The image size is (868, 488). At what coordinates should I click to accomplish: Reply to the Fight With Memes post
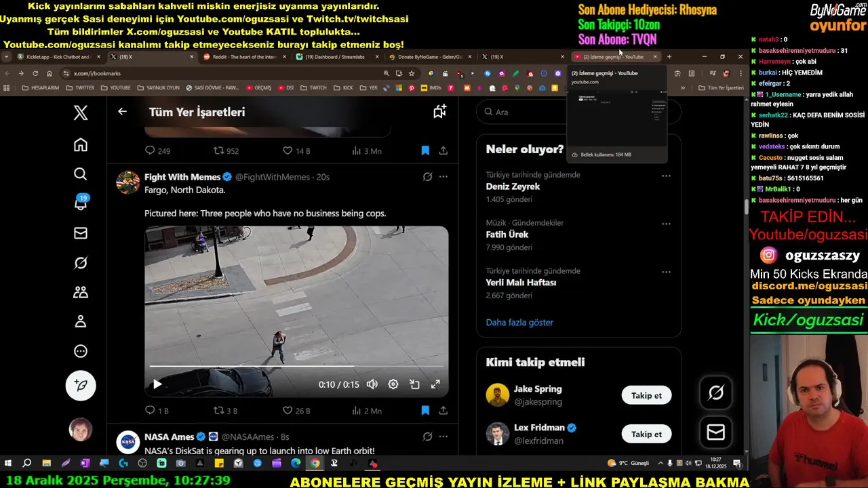pyautogui.click(x=157, y=411)
